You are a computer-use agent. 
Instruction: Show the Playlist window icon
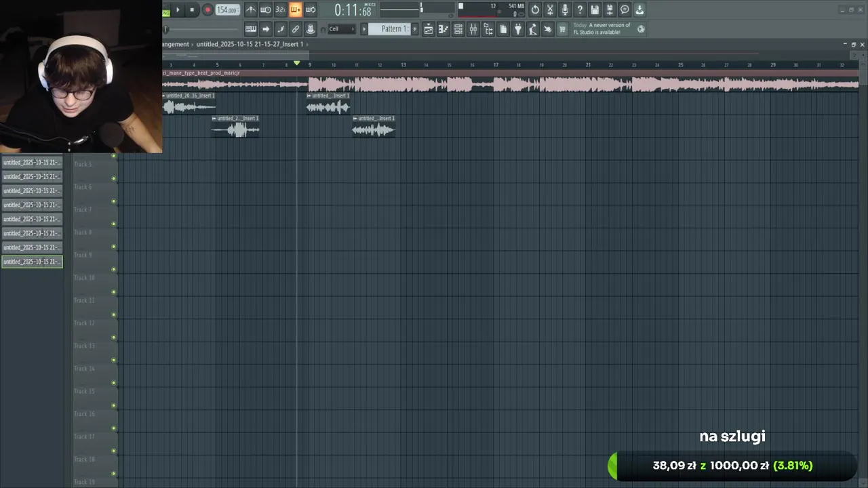coord(429,29)
